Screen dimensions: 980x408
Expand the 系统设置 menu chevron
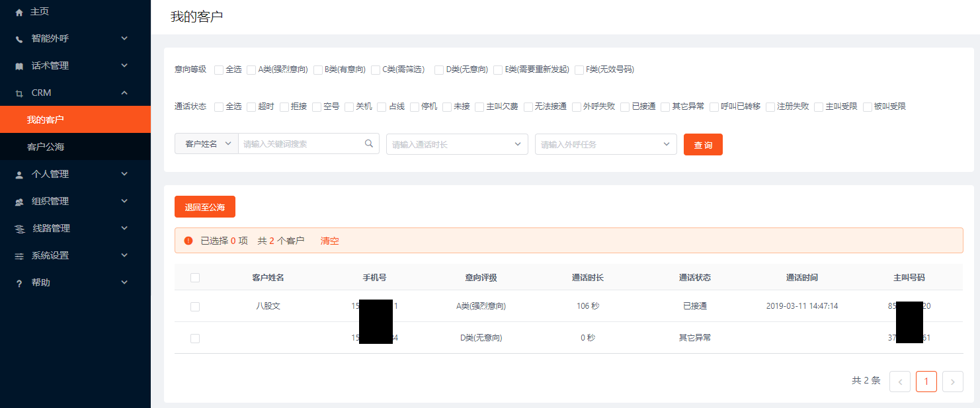click(x=124, y=255)
